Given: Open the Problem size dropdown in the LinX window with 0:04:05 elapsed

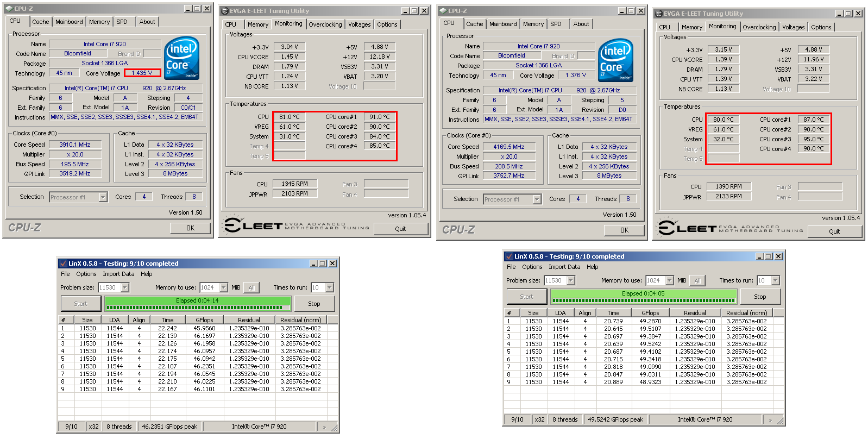Looking at the screenshot, I should coord(571,280).
